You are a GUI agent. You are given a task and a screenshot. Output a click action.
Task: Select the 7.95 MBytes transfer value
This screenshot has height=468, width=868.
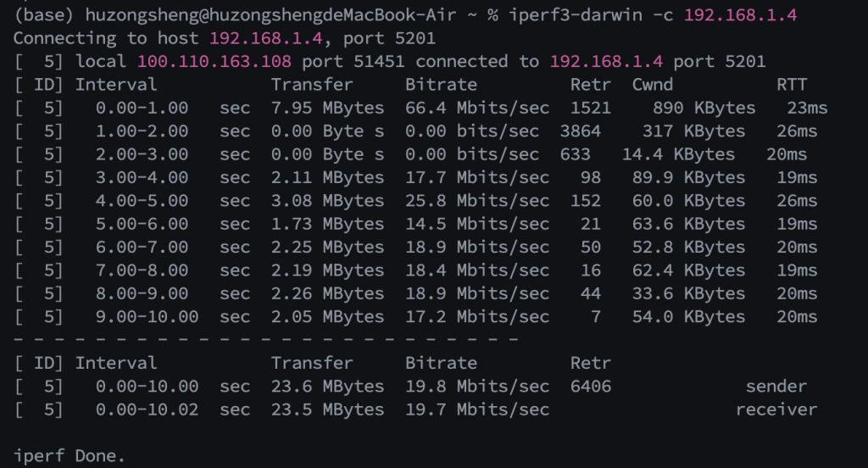pyautogui.click(x=327, y=108)
